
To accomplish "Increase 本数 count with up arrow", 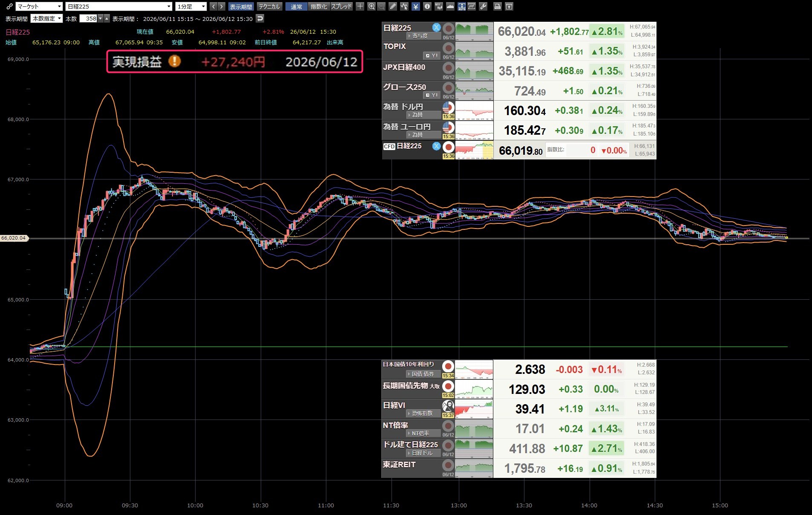I will pyautogui.click(x=107, y=18).
